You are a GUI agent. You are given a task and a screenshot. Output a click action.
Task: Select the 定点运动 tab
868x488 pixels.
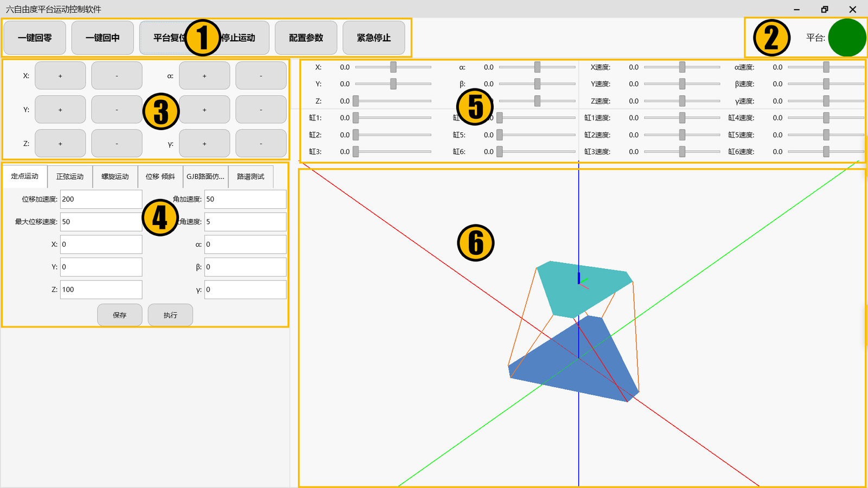[25, 176]
